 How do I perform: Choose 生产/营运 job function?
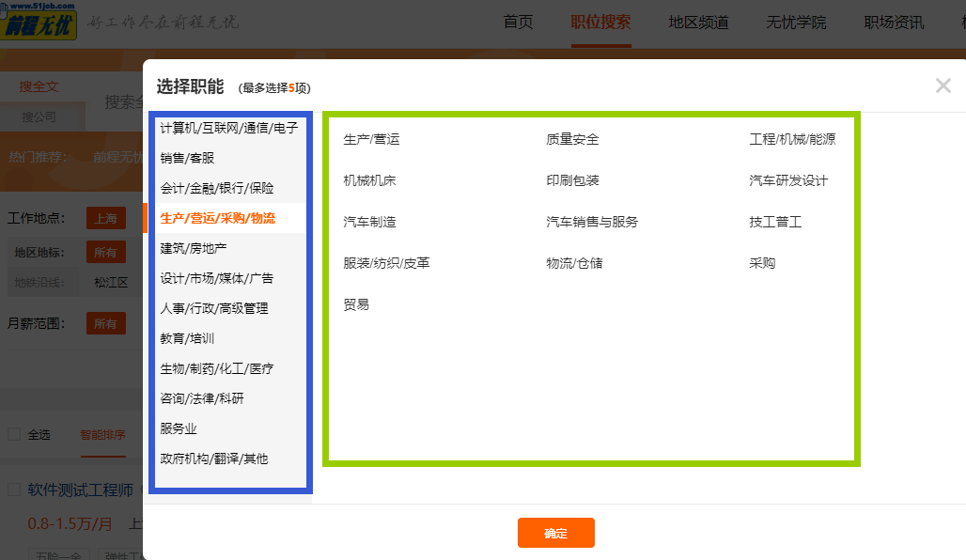point(371,139)
